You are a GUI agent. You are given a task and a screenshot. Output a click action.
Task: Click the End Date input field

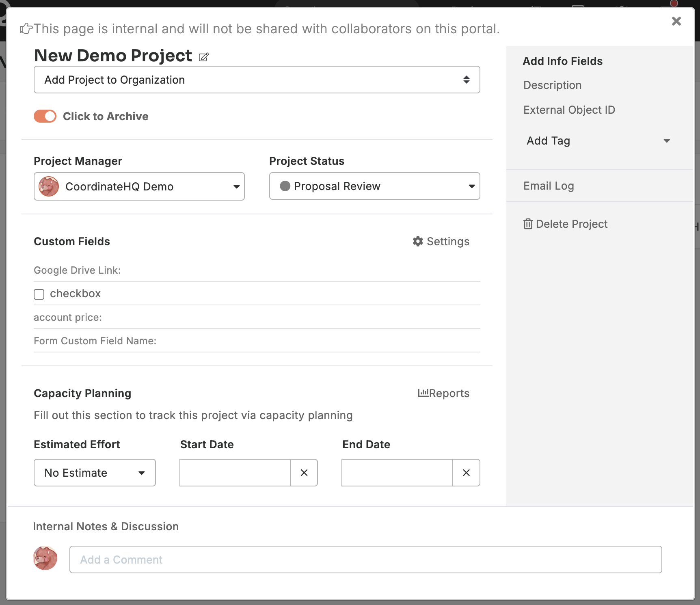(398, 473)
